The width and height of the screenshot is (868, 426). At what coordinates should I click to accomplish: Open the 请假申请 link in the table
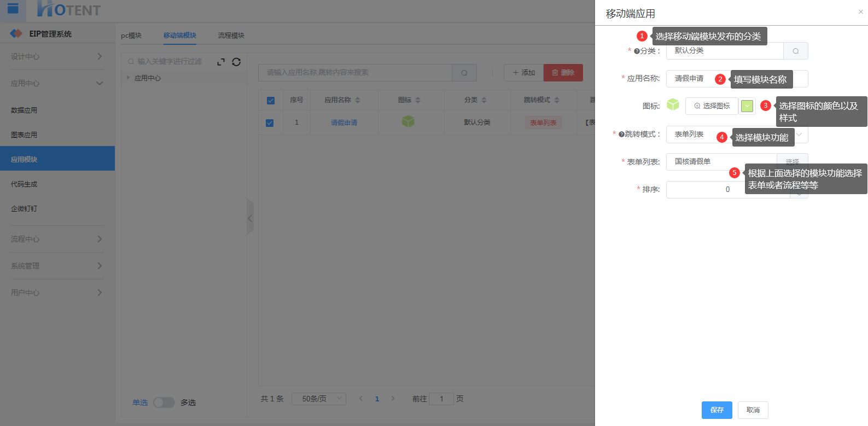click(x=344, y=123)
